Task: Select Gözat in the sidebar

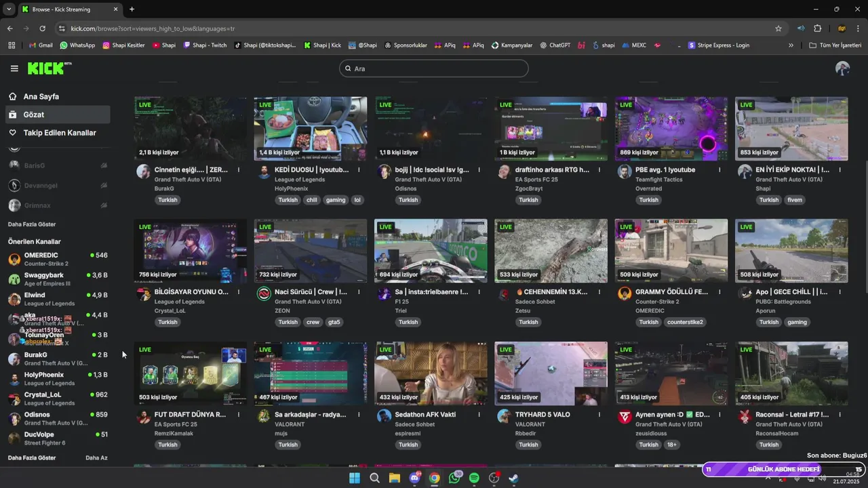Action: click(x=58, y=115)
